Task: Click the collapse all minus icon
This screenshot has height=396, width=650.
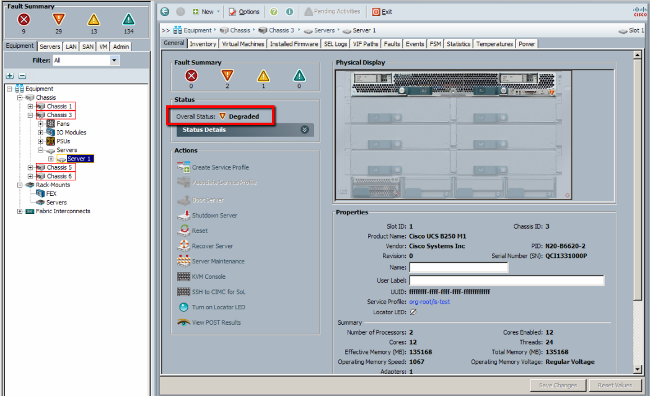Action: pos(22,76)
